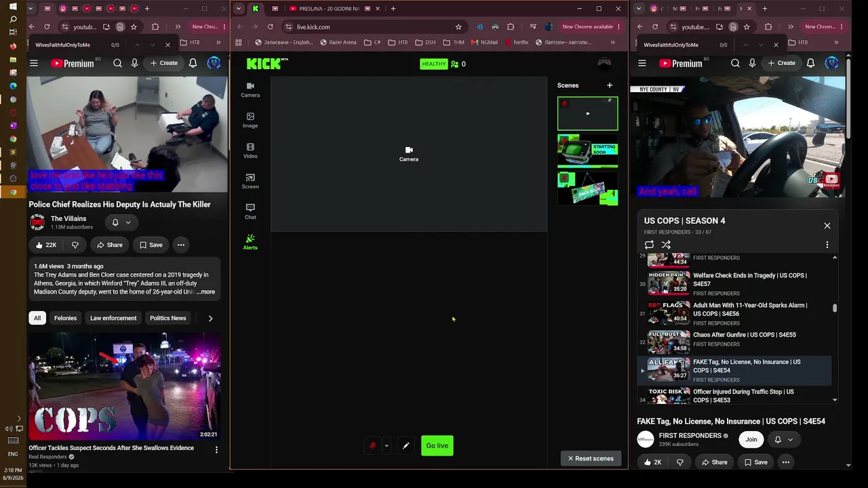Click the playlist panel scrollbar
Image resolution: width=868 pixels, height=488 pixels.
(835, 308)
